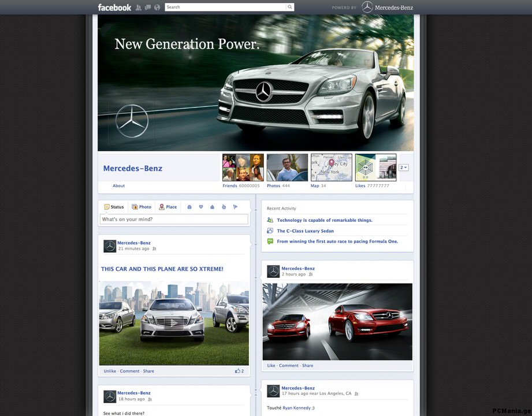532x416 pixels.
Task: Open the New York Map thumbnail
Action: coord(332,168)
